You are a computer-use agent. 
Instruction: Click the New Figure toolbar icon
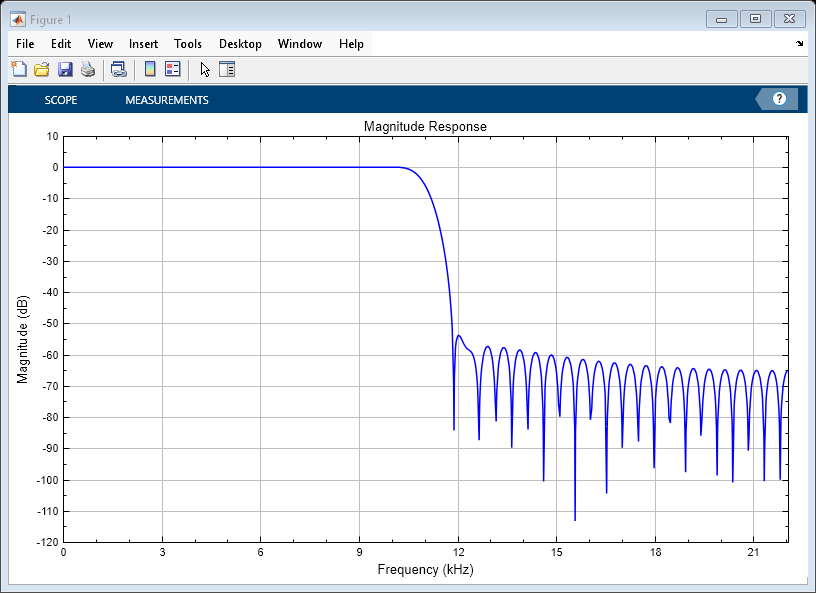coord(19,69)
